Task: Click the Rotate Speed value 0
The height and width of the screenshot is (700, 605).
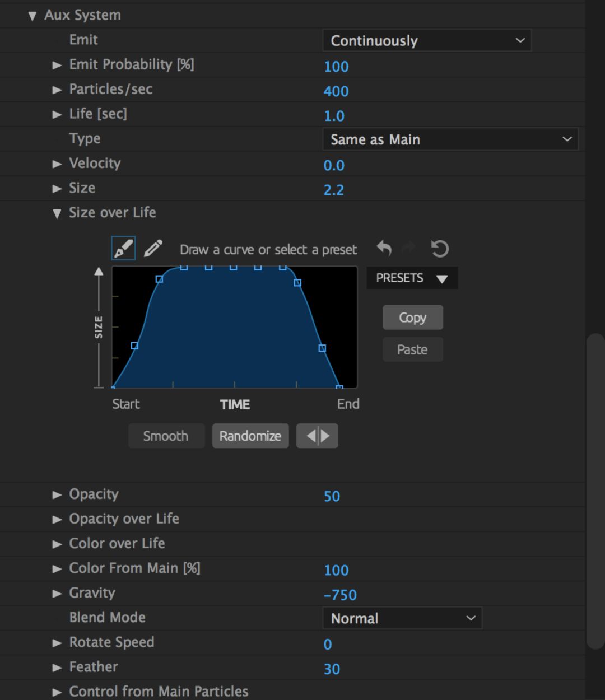Action: (328, 645)
